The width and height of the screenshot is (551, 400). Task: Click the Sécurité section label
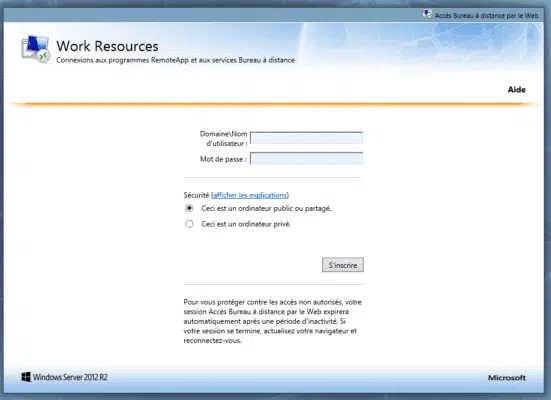click(196, 195)
